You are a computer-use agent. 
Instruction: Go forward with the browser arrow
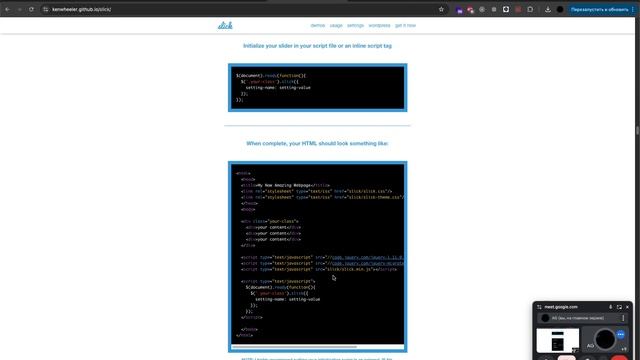(19, 9)
